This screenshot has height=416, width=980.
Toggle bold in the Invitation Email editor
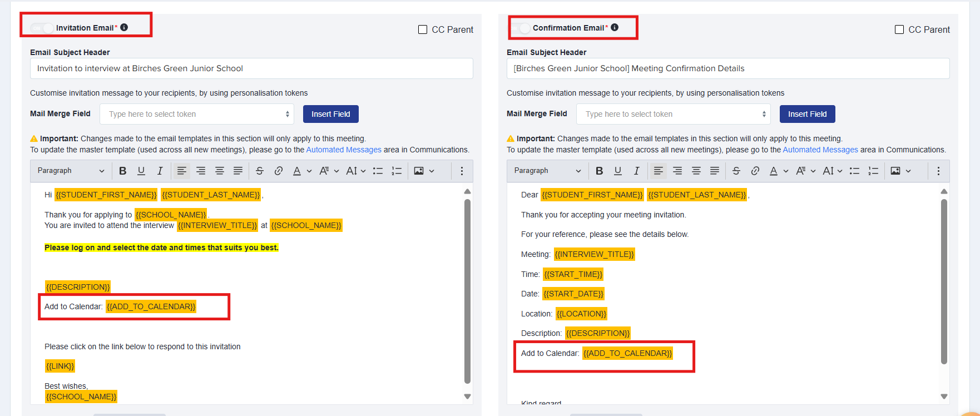click(123, 171)
